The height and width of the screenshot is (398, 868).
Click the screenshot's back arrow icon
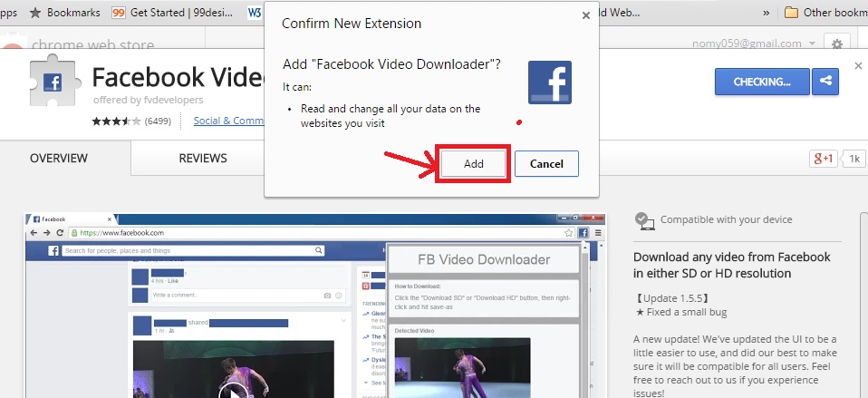pyautogui.click(x=34, y=233)
